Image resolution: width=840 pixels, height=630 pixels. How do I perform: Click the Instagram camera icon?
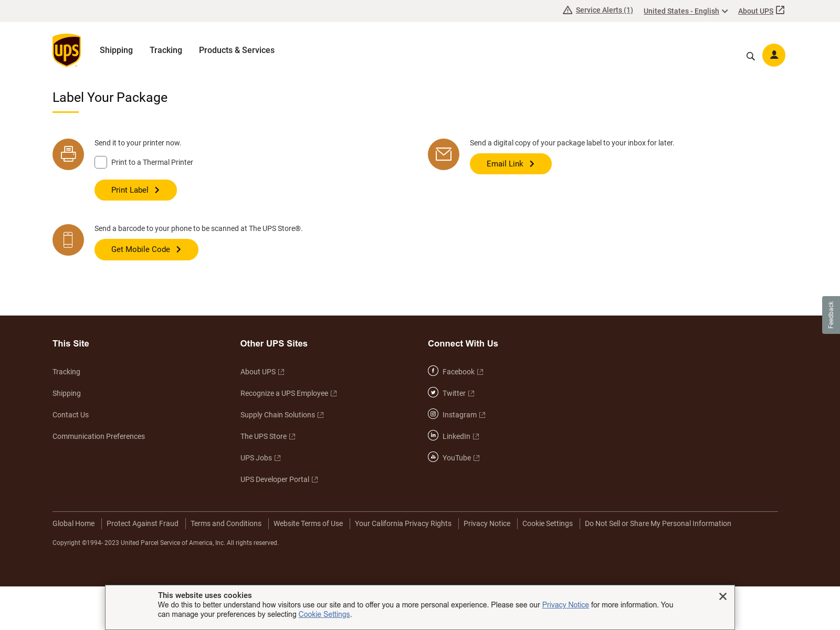coord(433,414)
